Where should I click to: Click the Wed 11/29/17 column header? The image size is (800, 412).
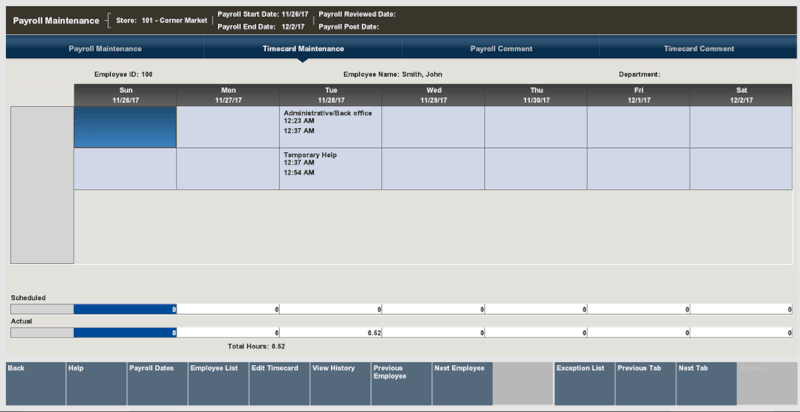point(433,95)
